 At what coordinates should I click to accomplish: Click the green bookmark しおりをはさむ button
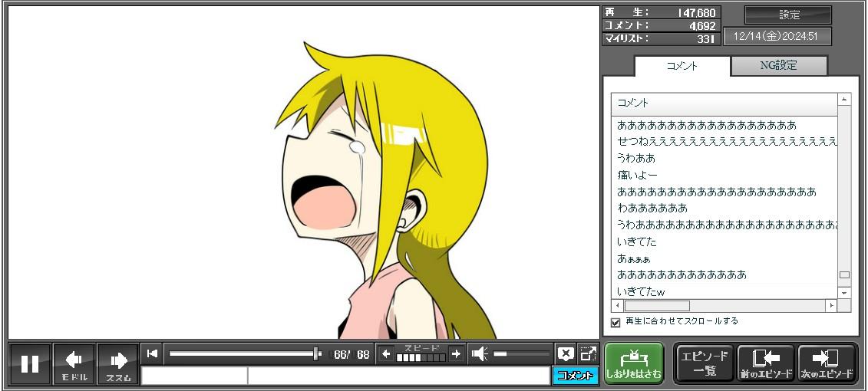tap(633, 363)
